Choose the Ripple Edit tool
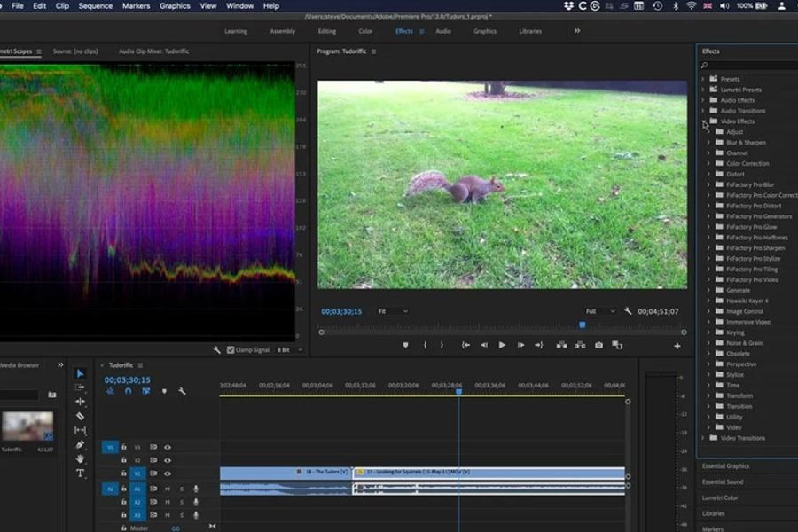Screen dimensions: 798x532 (x=80, y=402)
